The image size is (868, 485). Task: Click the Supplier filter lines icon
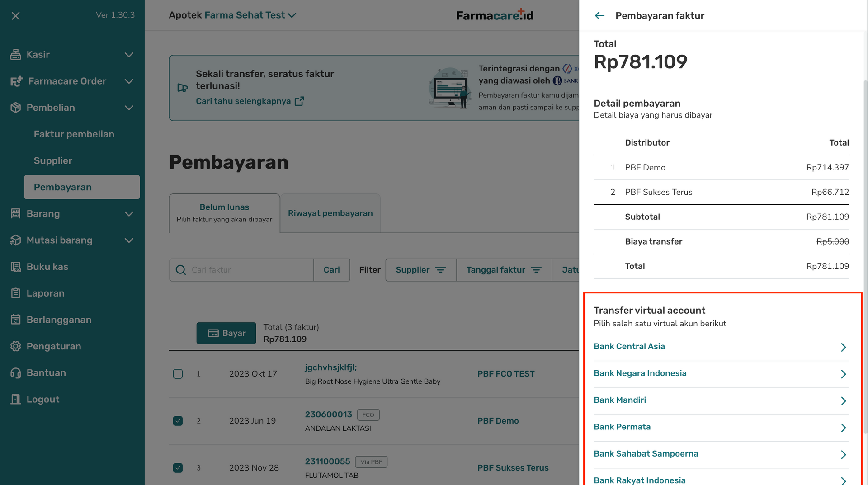(x=440, y=270)
